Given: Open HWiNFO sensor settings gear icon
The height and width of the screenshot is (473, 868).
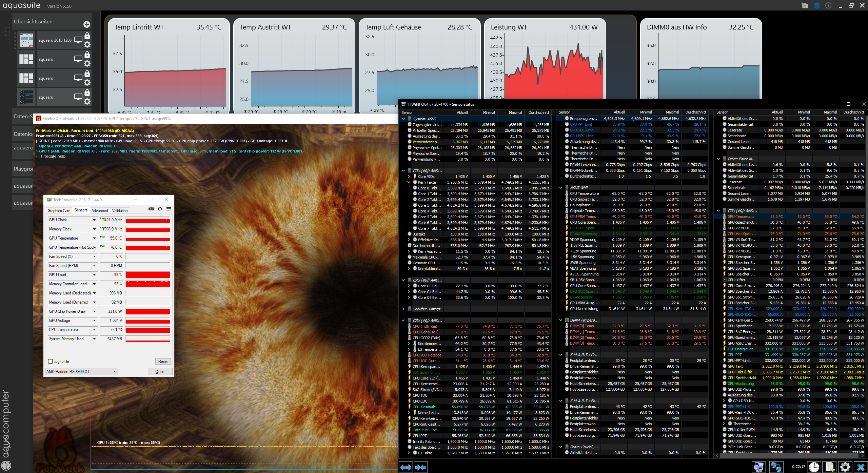Looking at the screenshot, I should point(845,467).
